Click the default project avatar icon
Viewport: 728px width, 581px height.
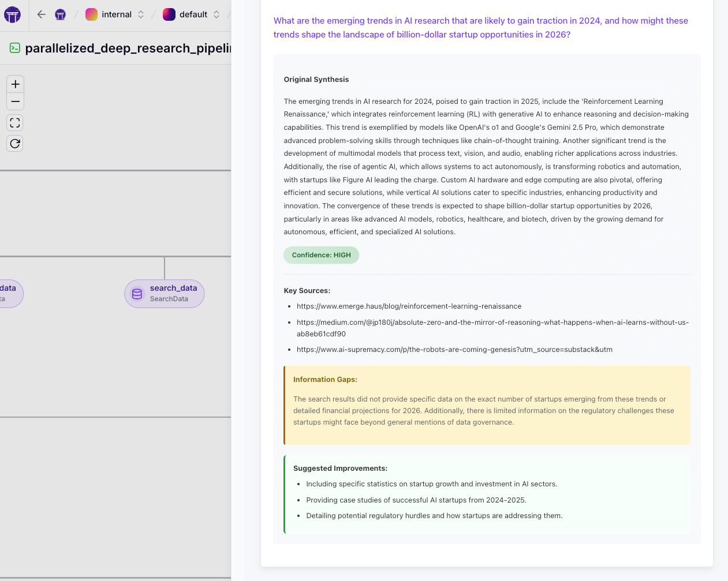pyautogui.click(x=169, y=14)
